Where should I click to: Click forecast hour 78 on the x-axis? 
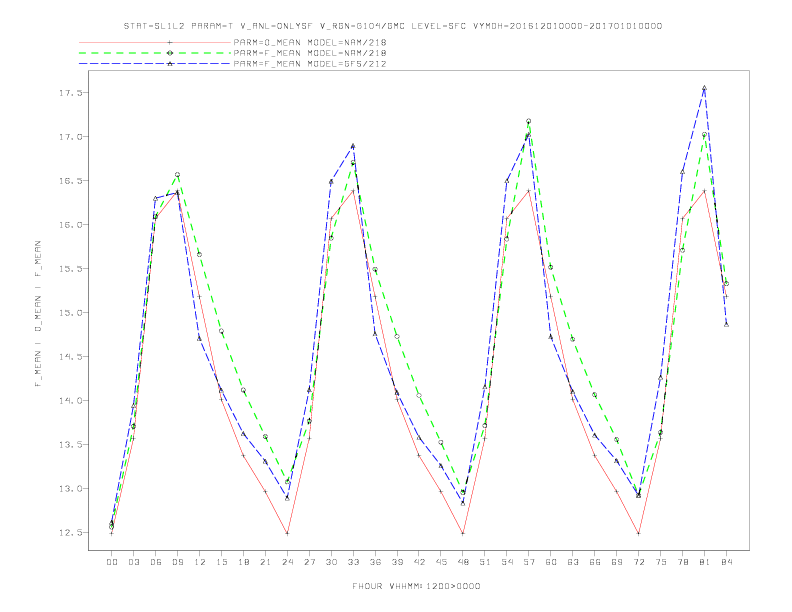coord(683,562)
